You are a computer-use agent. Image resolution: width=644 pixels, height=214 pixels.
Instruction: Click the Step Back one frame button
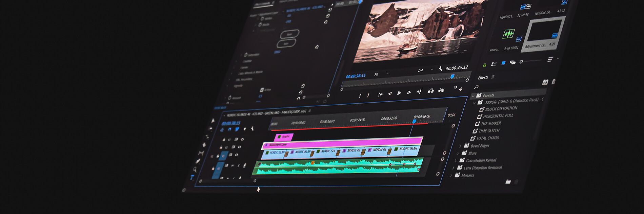pyautogui.click(x=390, y=94)
